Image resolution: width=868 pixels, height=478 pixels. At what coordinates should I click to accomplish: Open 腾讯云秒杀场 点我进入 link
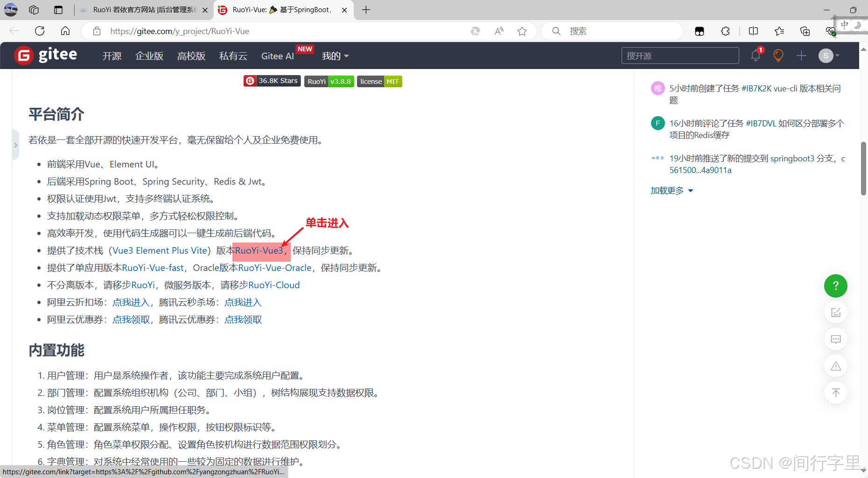pos(243,302)
